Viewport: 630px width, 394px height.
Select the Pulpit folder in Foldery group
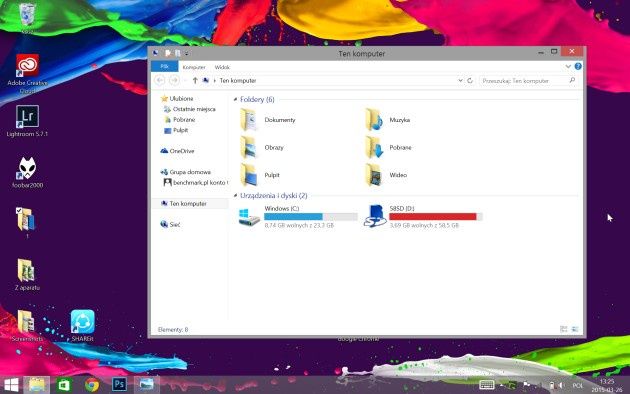tap(260, 175)
